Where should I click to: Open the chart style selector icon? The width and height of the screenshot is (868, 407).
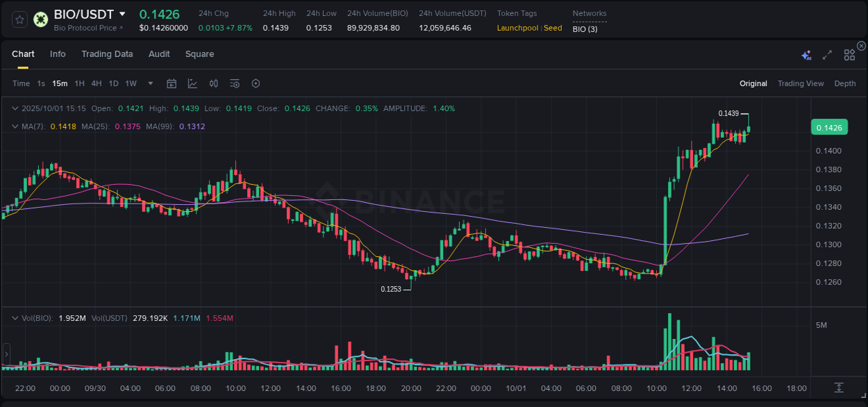coord(192,83)
